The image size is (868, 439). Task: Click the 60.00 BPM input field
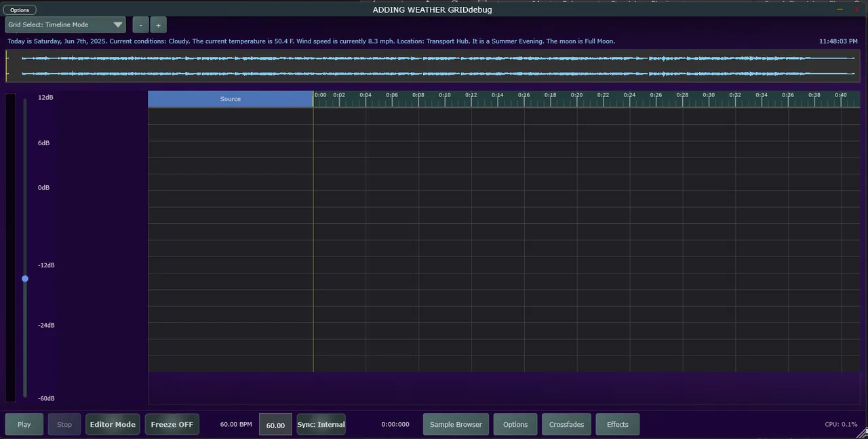[x=275, y=425]
